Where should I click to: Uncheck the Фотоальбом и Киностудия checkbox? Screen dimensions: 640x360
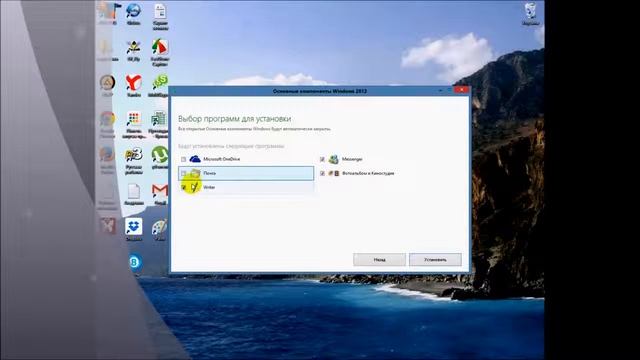(322, 173)
